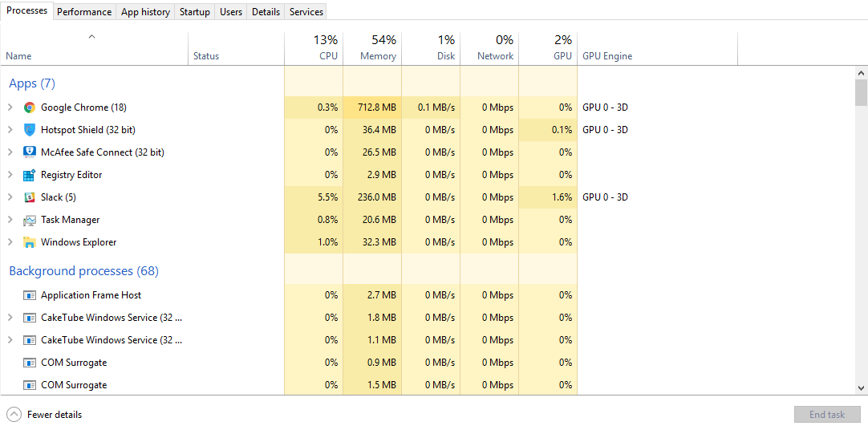The image size is (868, 434).
Task: Click the Fewer details text
Action: (55, 415)
